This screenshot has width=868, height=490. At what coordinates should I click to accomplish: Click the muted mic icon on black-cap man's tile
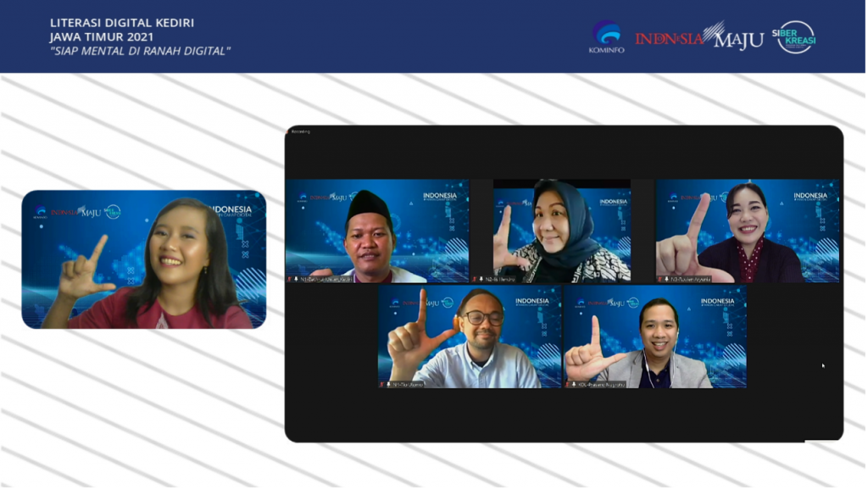(x=295, y=278)
